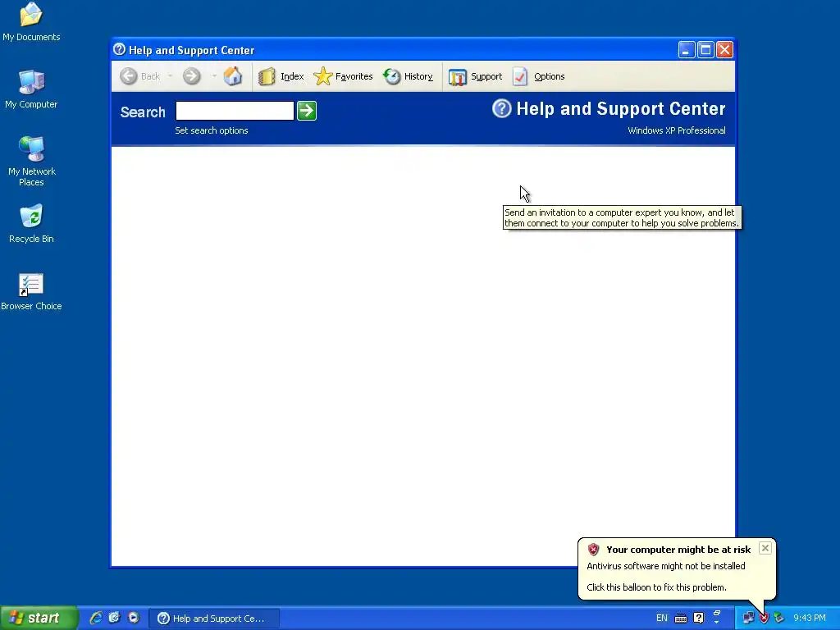Close the Help and Support Center window
The width and height of the screenshot is (840, 630).
[x=725, y=50]
